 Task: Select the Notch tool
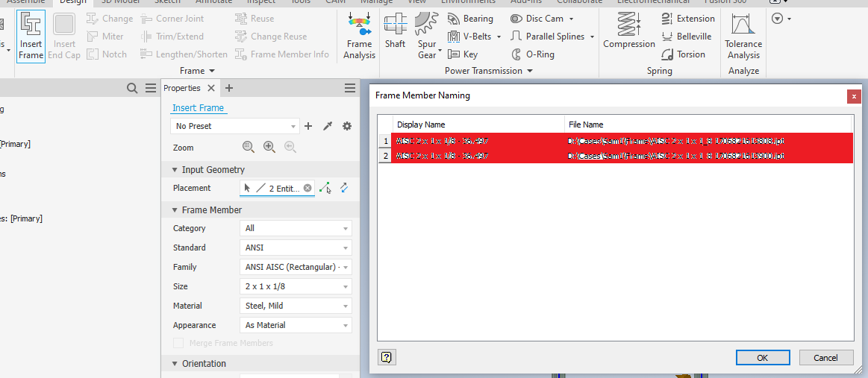(107, 54)
